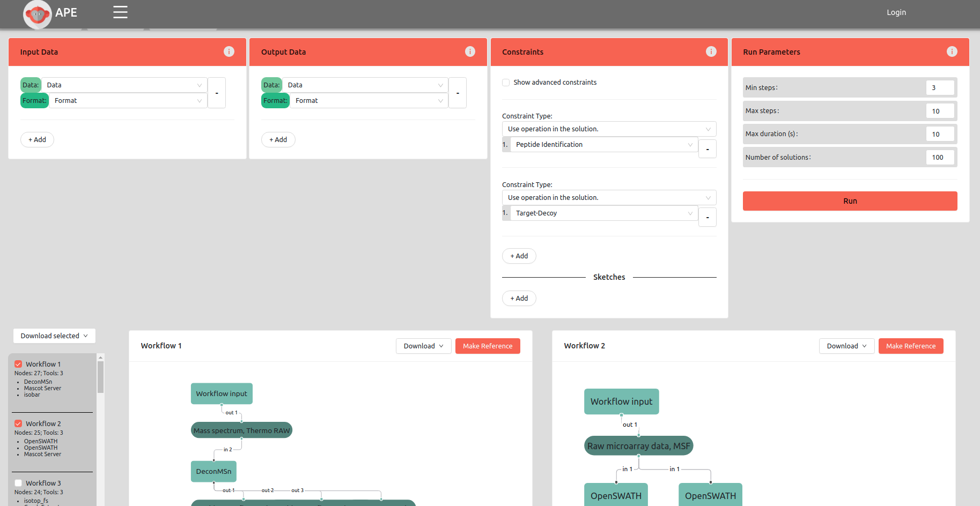The width and height of the screenshot is (980, 506).
Task: Expand the Download selected dropdown
Action: 54,336
